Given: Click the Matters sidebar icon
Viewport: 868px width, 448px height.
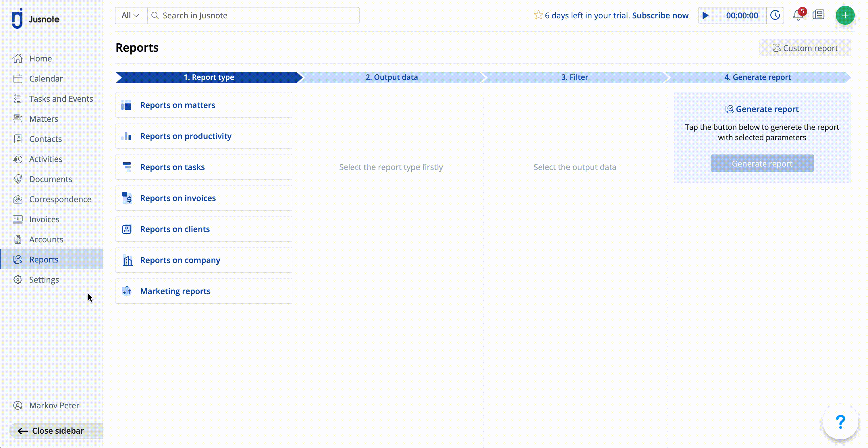Looking at the screenshot, I should tap(18, 119).
